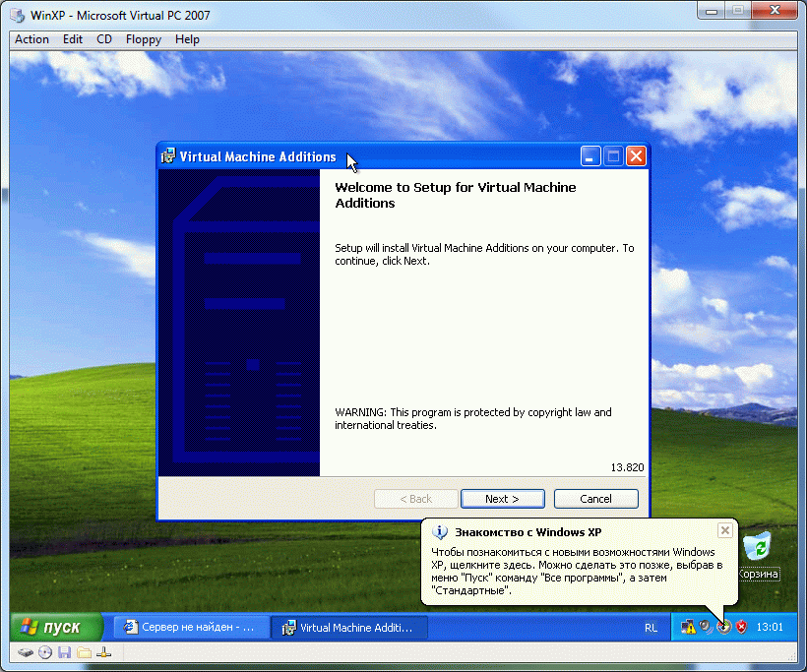Open the CD menu
The height and width of the screenshot is (672, 807).
click(103, 39)
